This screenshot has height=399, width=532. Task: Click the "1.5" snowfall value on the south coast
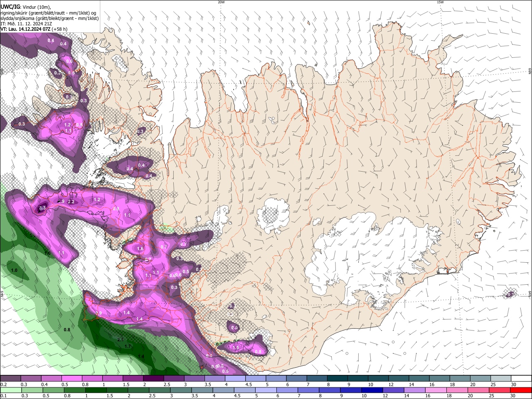pyautogui.click(x=236, y=347)
